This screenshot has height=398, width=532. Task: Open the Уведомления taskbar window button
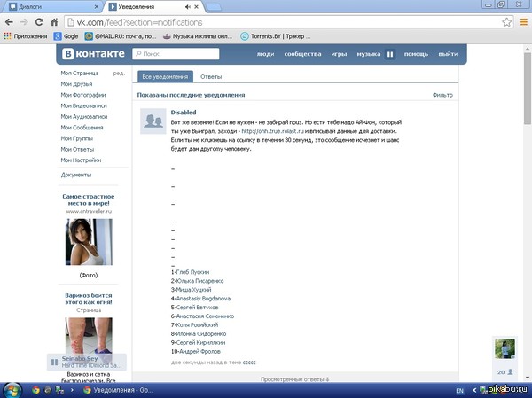[x=119, y=390]
